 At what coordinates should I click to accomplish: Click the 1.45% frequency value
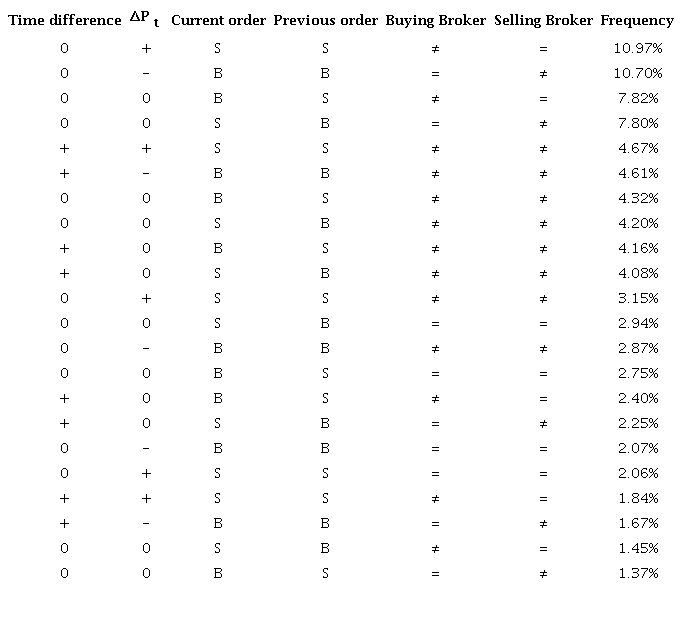coord(637,548)
